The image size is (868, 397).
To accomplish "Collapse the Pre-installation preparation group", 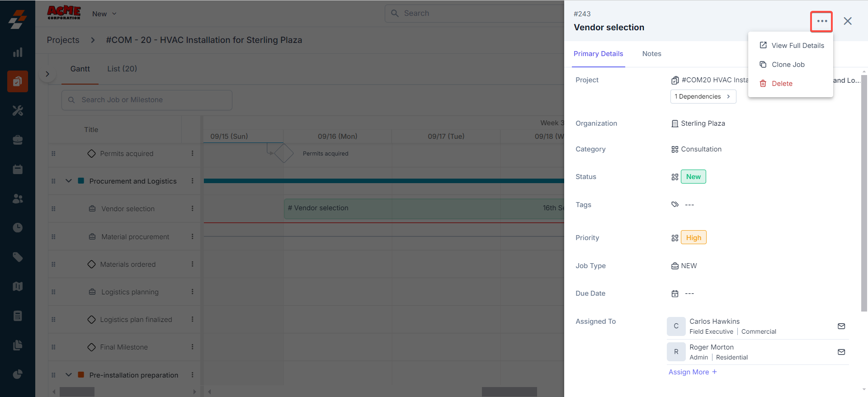I will click(x=69, y=375).
